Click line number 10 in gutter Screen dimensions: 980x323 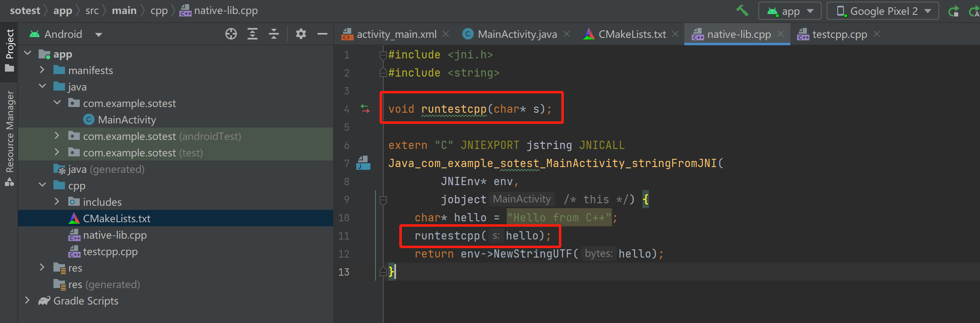coord(344,218)
